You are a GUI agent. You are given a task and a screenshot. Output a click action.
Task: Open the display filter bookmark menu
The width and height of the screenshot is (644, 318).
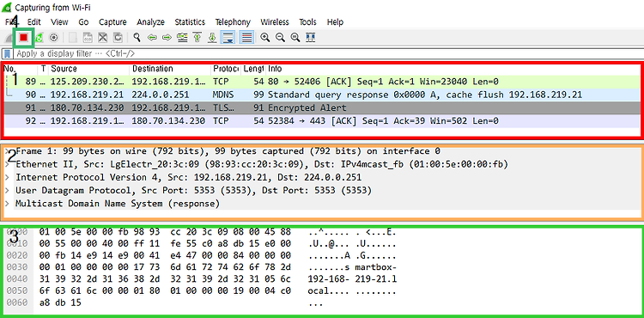pos(7,54)
